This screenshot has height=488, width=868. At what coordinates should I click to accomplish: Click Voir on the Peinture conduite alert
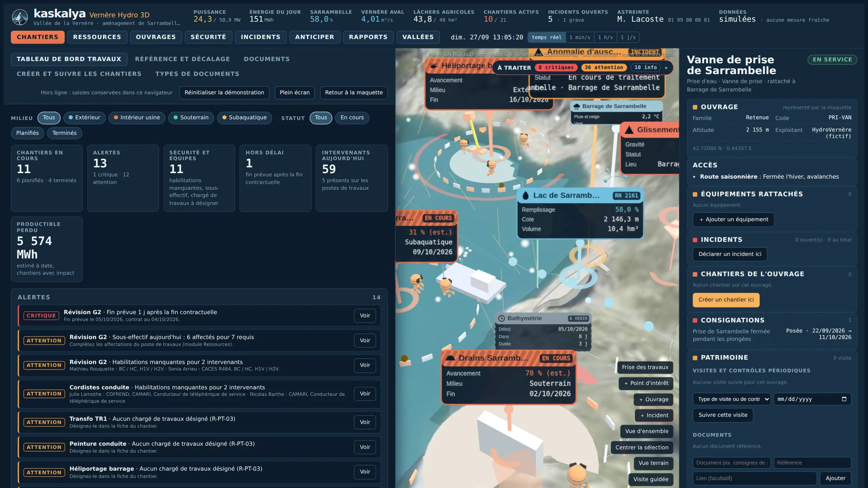365,447
